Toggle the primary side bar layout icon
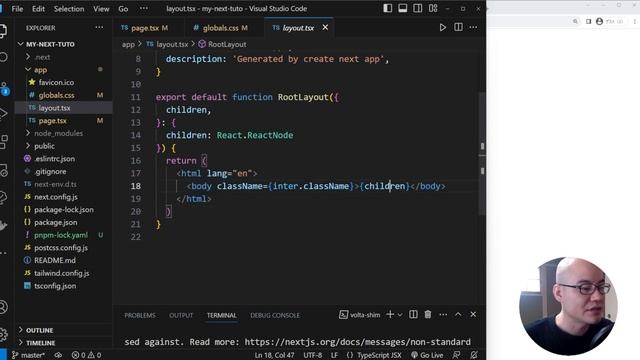640x360 pixels. coord(387,8)
